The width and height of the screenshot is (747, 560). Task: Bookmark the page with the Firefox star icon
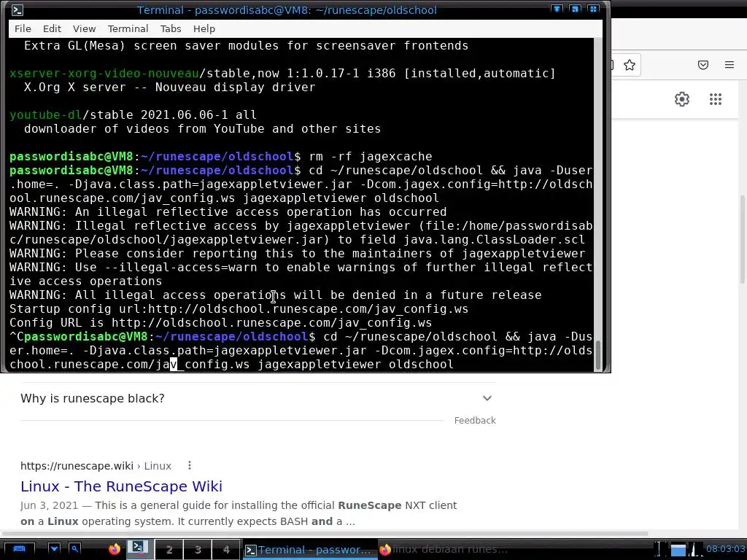(x=630, y=65)
